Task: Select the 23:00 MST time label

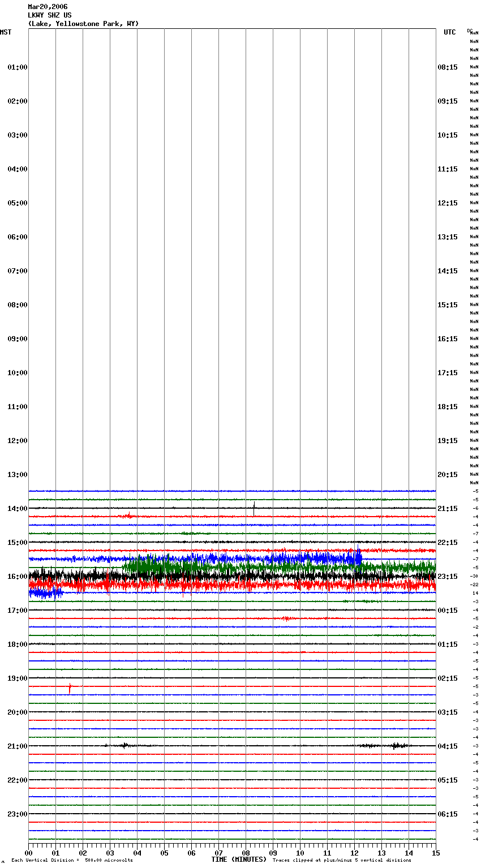Action: pyautogui.click(x=18, y=814)
